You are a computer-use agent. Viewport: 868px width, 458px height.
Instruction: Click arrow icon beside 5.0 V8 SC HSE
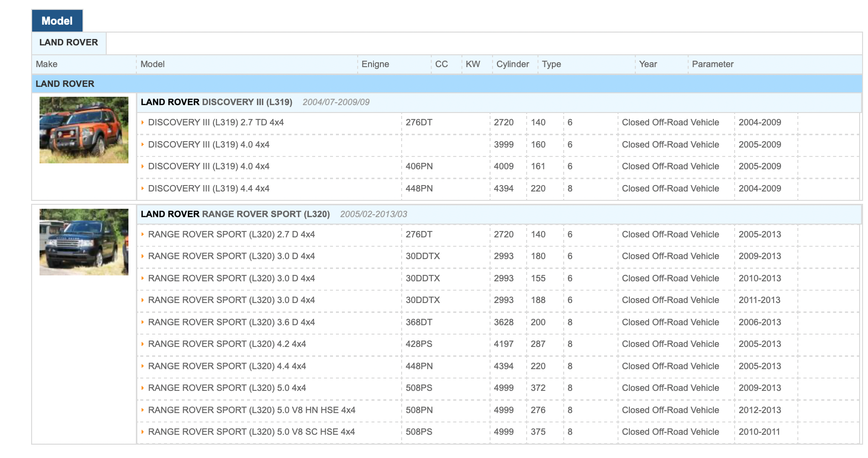[143, 432]
